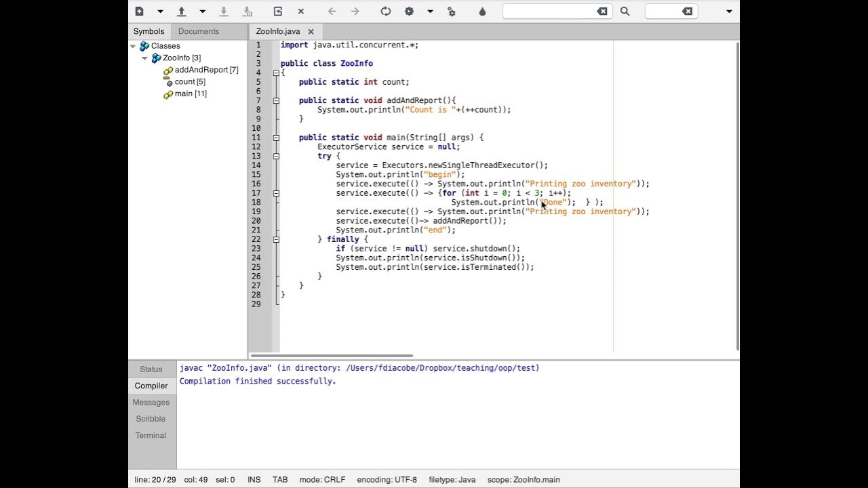
Task: Click 'filetype: Java' in status bar
Action: point(452,479)
